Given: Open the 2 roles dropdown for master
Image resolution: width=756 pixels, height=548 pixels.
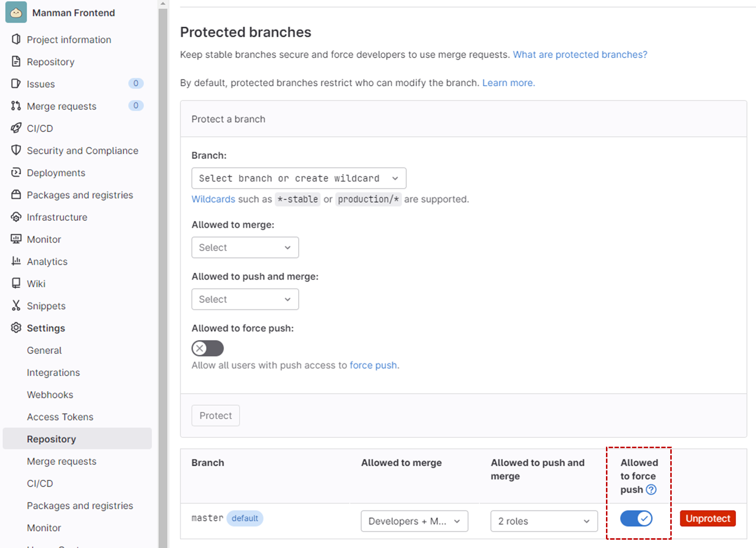Looking at the screenshot, I should click(544, 521).
